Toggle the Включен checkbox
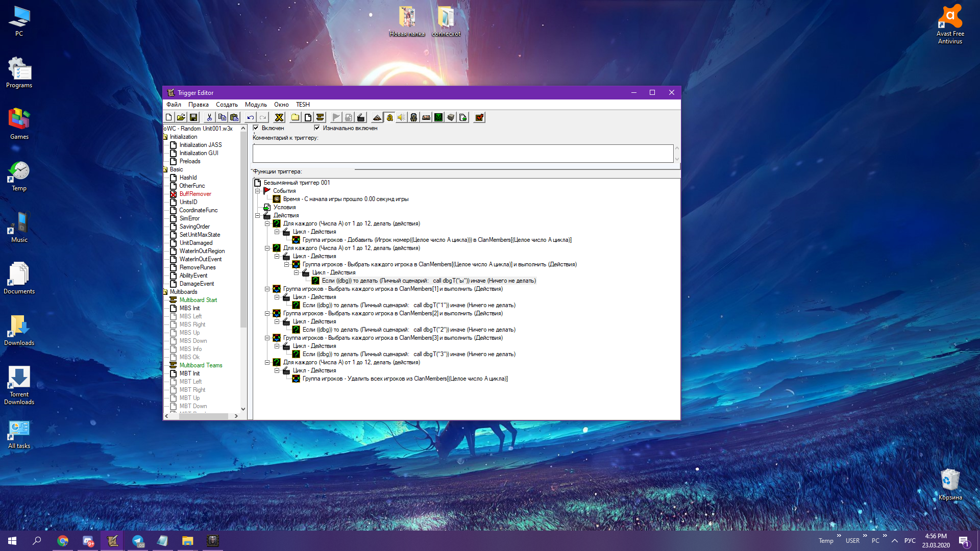Screen dimensions: 980x551 256,128
